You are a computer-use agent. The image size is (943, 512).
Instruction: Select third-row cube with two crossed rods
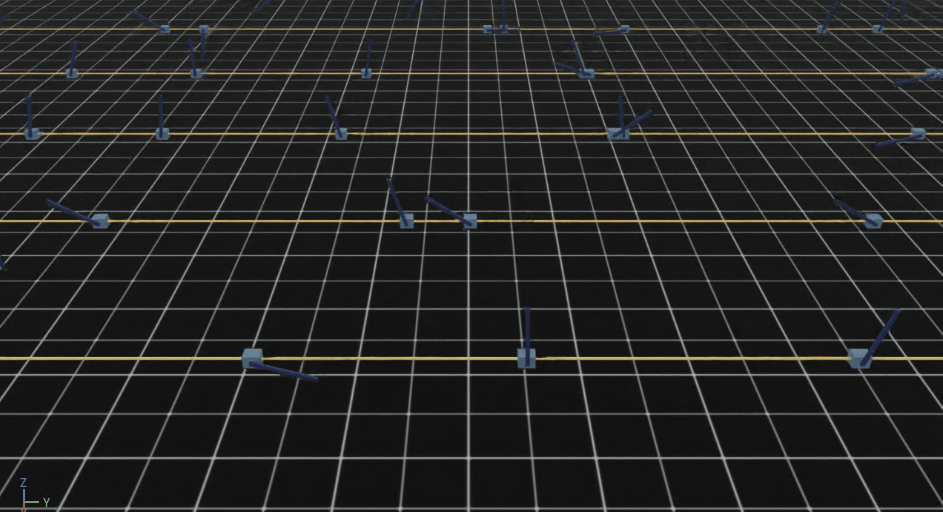tap(618, 133)
